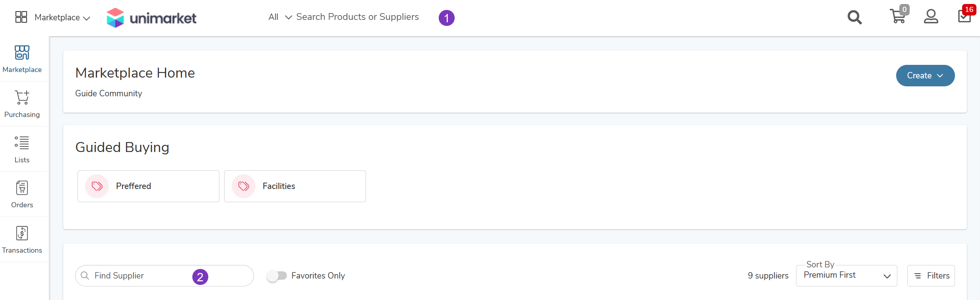Click the unimarket logo
Image resolution: width=980 pixels, height=300 pixels.
click(x=151, y=18)
